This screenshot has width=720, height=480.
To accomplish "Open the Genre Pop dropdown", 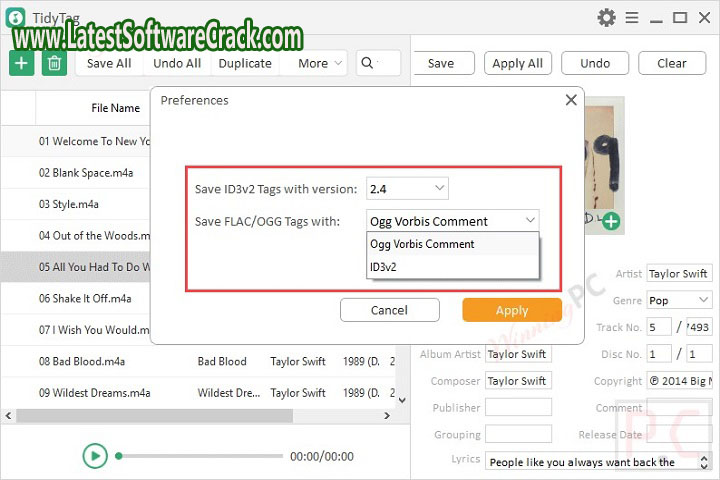I will coord(678,300).
